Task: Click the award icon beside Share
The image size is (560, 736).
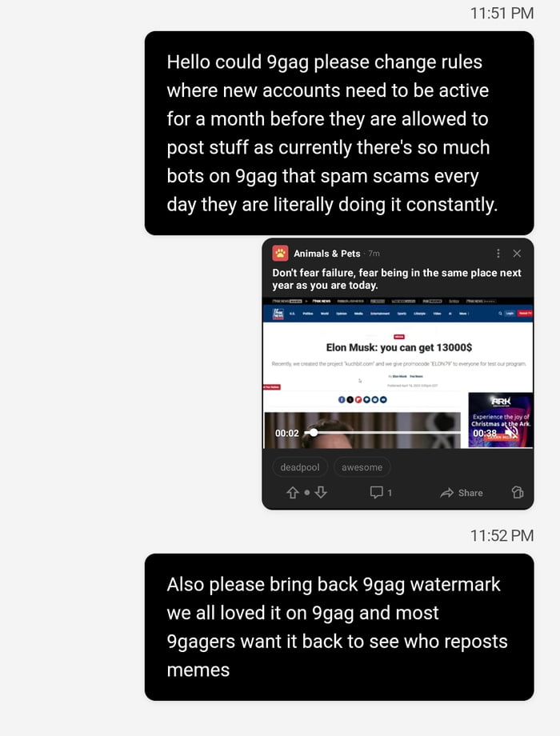Action: point(518,492)
